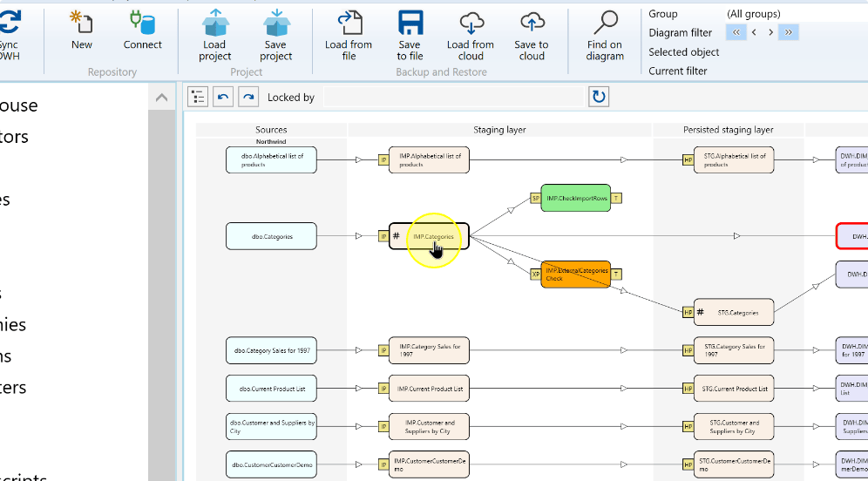Click the HP badge of STG.Categories
Image resolution: width=868 pixels, height=481 pixels.
click(688, 312)
